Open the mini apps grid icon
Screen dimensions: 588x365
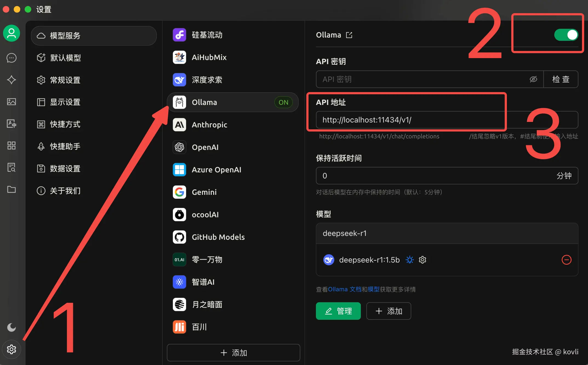tap(12, 146)
